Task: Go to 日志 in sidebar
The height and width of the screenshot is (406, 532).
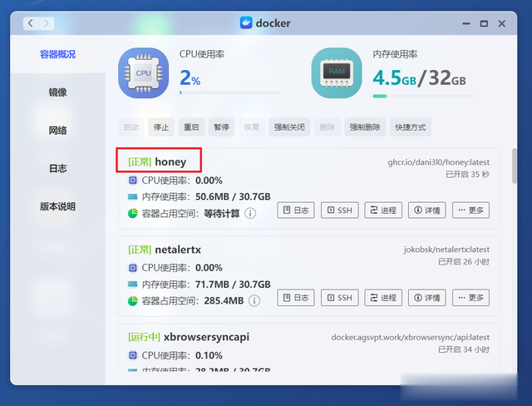Action: pos(57,168)
